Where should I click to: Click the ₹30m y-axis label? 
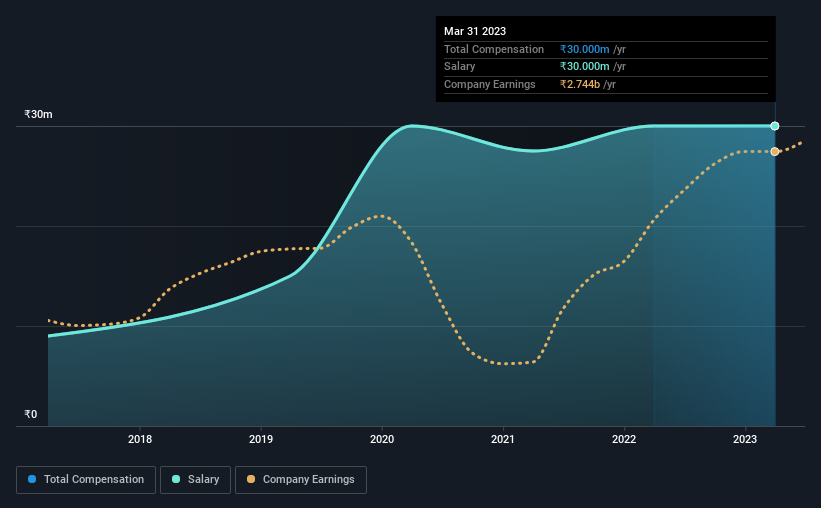tap(38, 114)
